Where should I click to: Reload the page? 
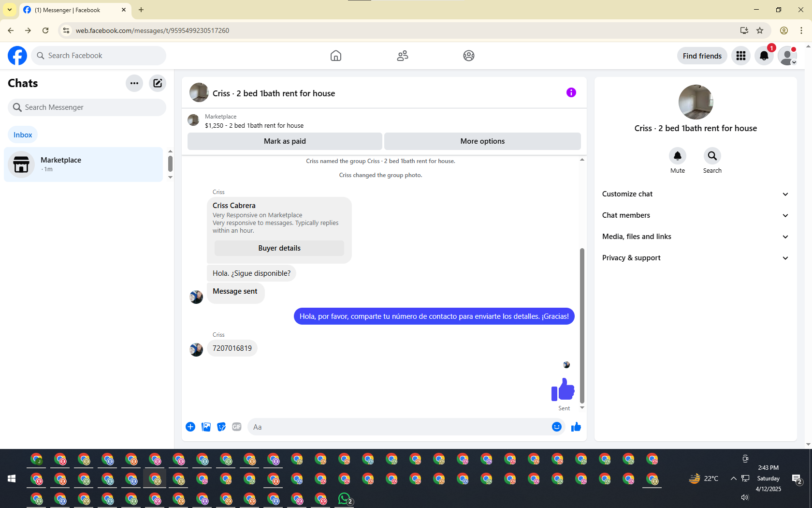45,30
